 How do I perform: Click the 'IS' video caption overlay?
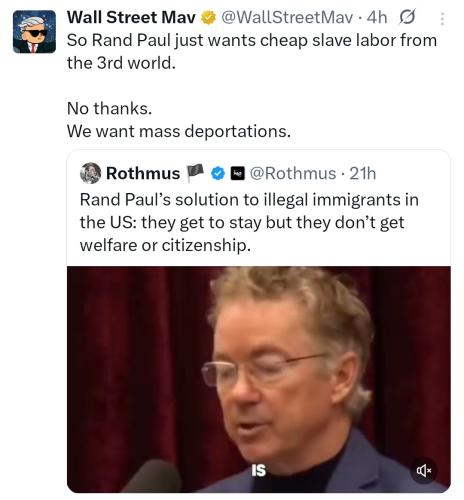pos(259,470)
